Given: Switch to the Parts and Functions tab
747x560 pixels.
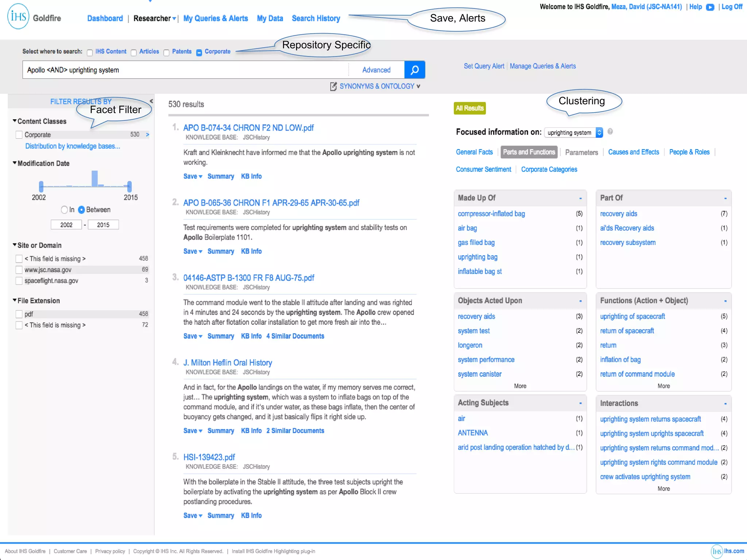Looking at the screenshot, I should 529,152.
